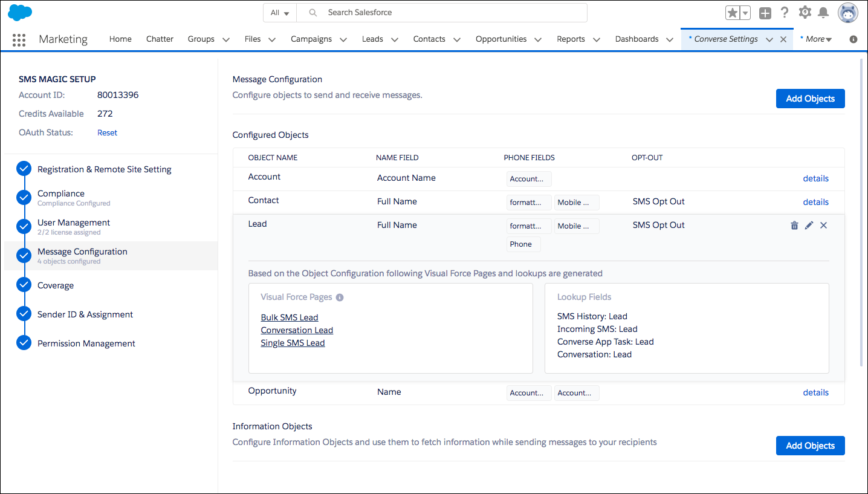This screenshot has height=494, width=868.
Task: Reset the OAuth Status
Action: point(108,132)
